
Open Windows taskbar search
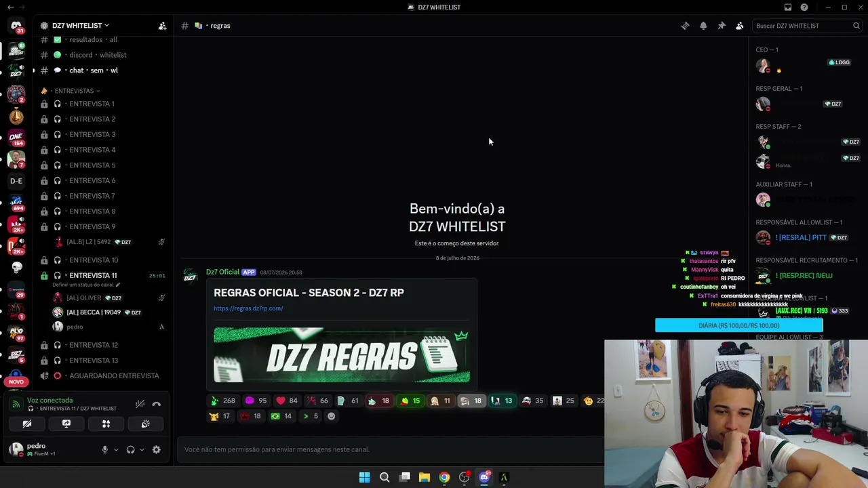pyautogui.click(x=384, y=477)
